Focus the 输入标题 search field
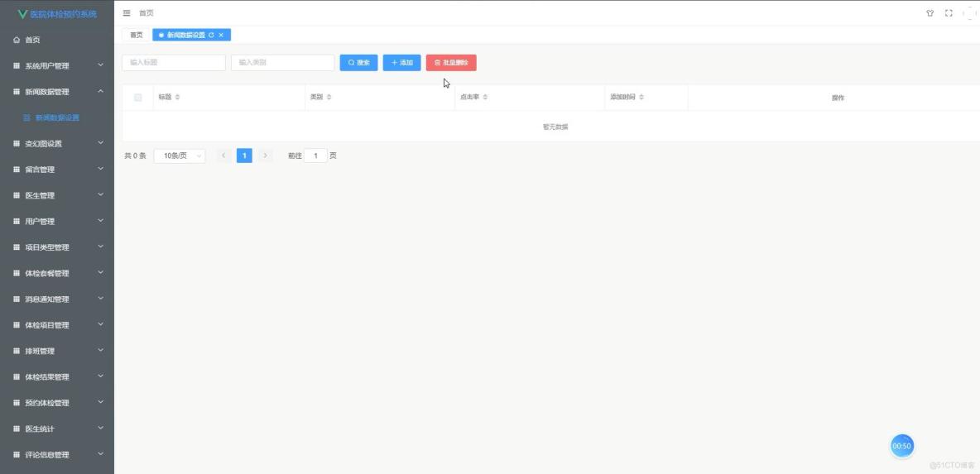 [174, 62]
